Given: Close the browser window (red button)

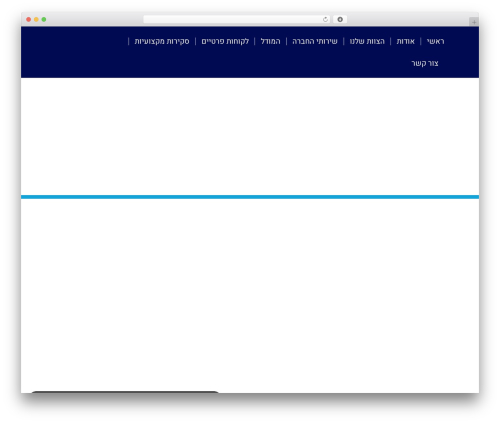Looking at the screenshot, I should pyautogui.click(x=29, y=19).
